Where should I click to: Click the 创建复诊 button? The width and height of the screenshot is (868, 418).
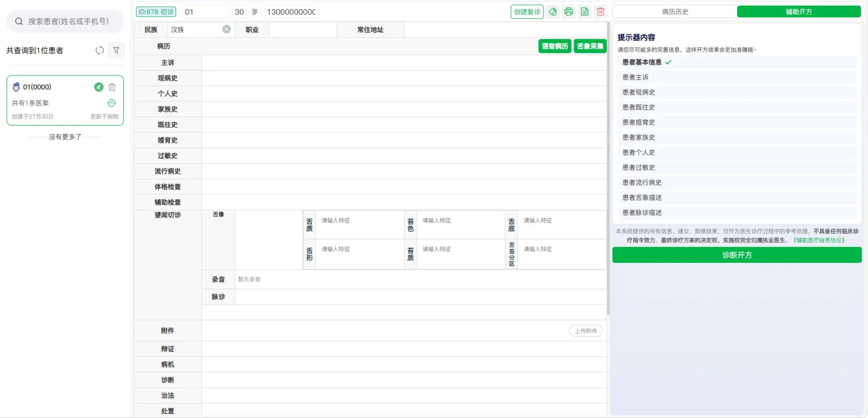coord(527,12)
